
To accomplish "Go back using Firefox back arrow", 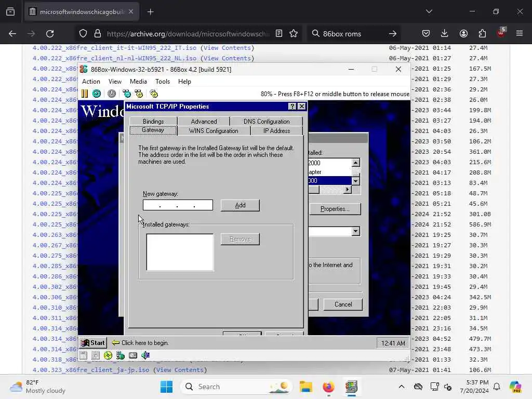I will click(12, 34).
